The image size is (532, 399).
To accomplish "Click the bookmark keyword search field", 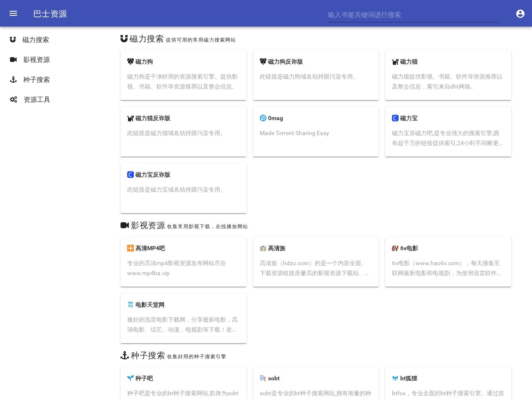I will 413,15.
